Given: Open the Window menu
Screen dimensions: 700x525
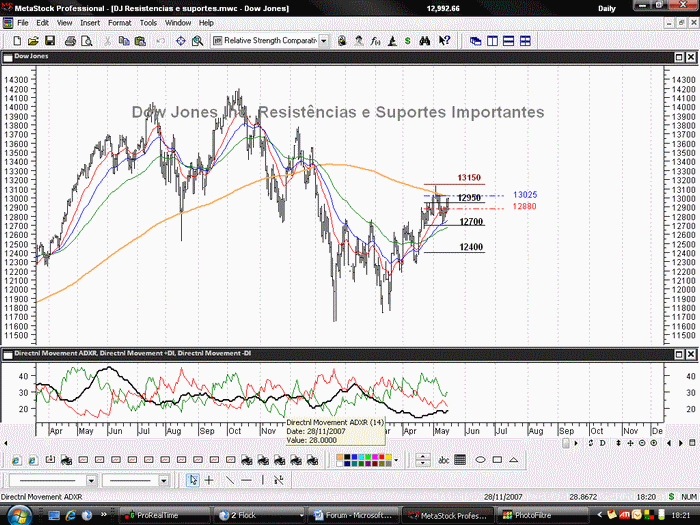Looking at the screenshot, I should point(178,23).
